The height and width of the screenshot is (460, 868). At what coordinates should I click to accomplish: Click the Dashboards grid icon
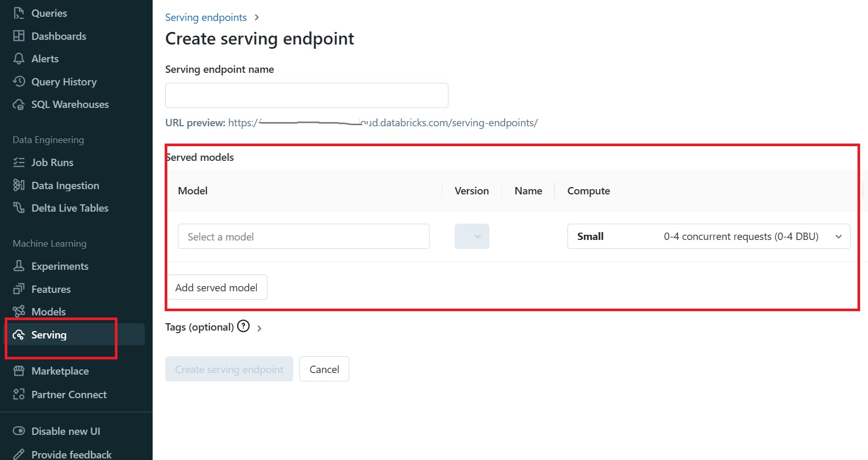pos(19,36)
